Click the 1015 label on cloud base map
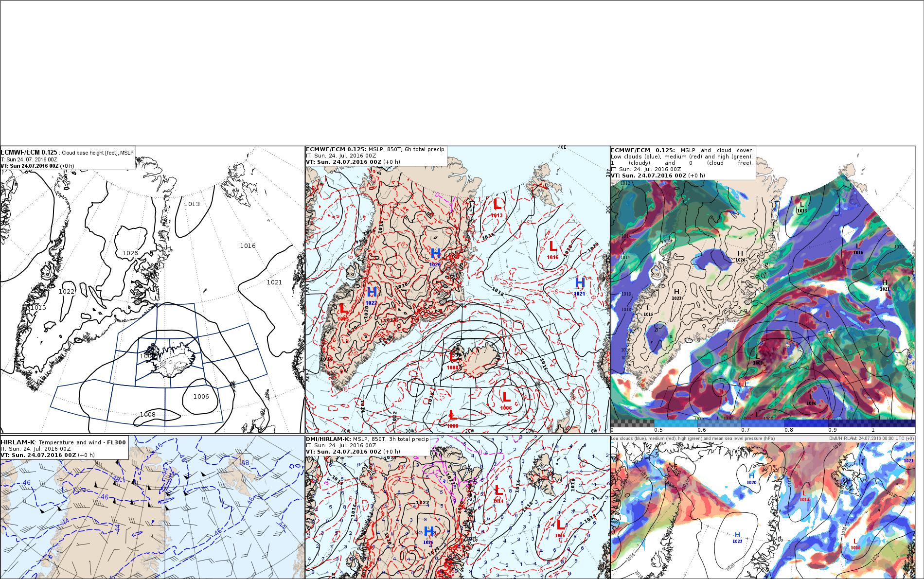The height and width of the screenshot is (579, 924). 38,308
